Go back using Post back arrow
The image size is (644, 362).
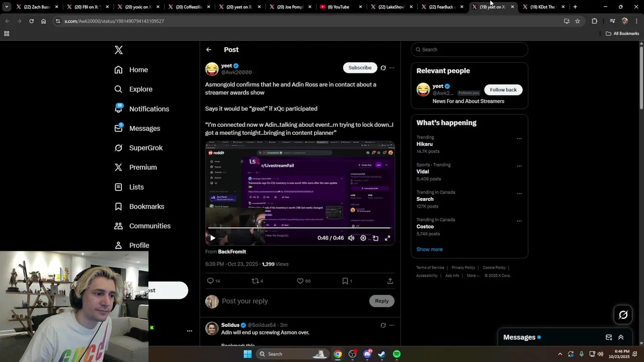pyautogui.click(x=209, y=50)
